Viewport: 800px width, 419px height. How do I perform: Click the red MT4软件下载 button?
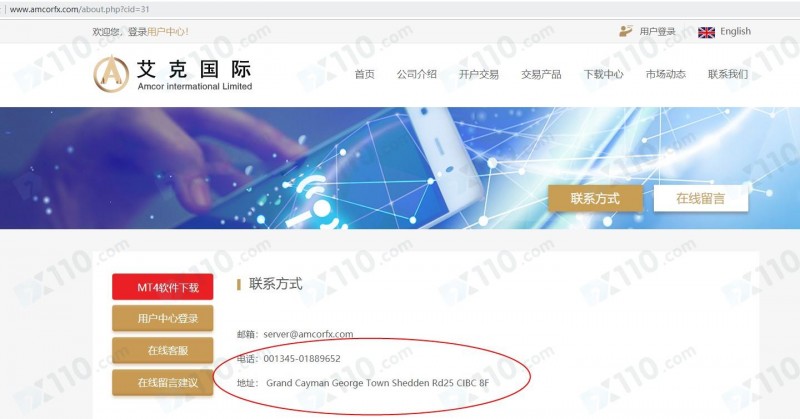tap(163, 287)
